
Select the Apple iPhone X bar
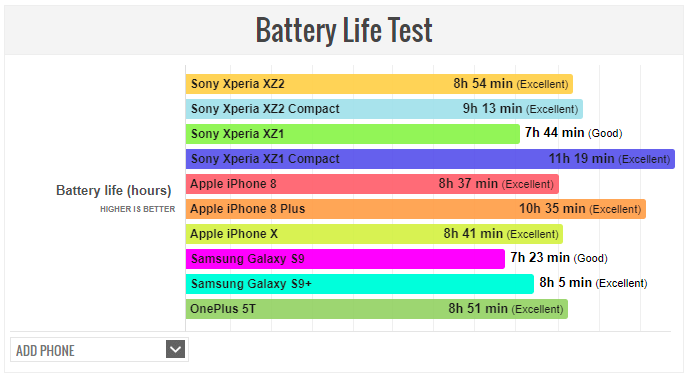point(374,234)
